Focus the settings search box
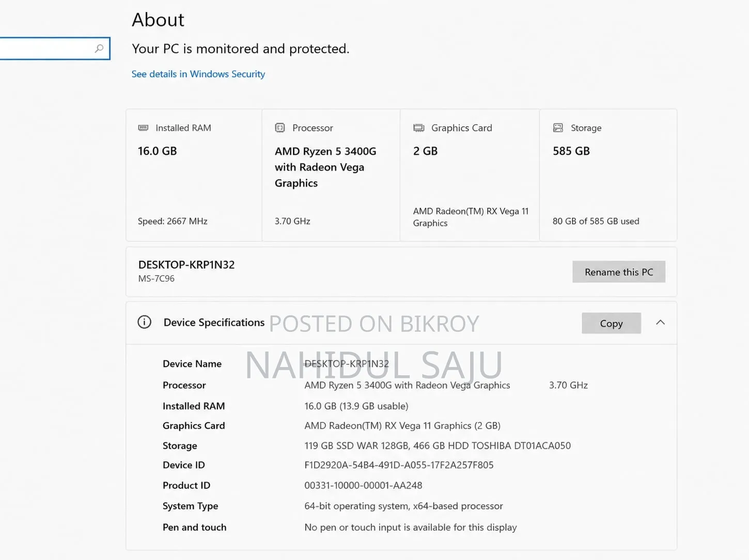The height and width of the screenshot is (560, 749). click(x=54, y=49)
